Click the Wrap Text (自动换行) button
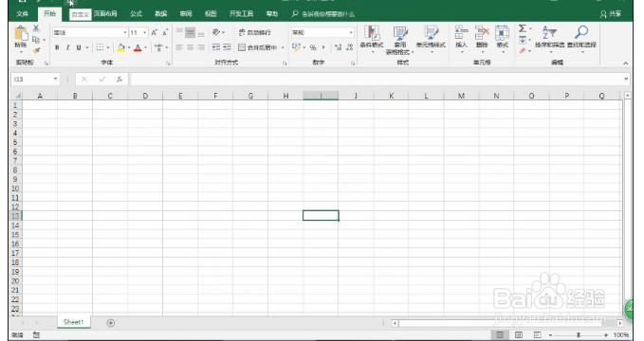644x341 pixels. [254, 32]
